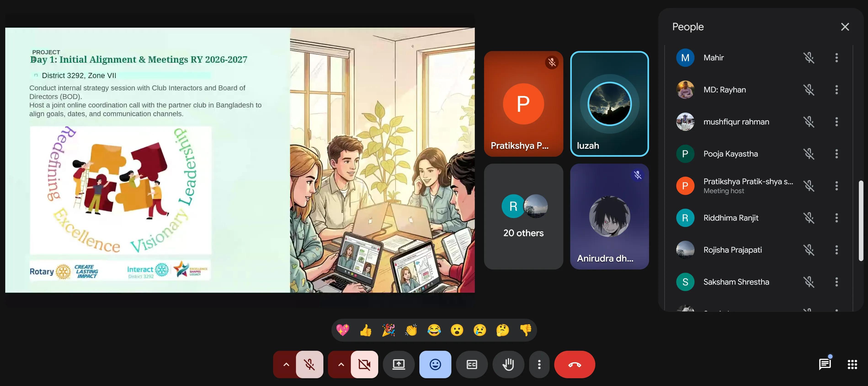Open more actions for MD: Rayhan
This screenshot has height=386, width=868.
(836, 90)
